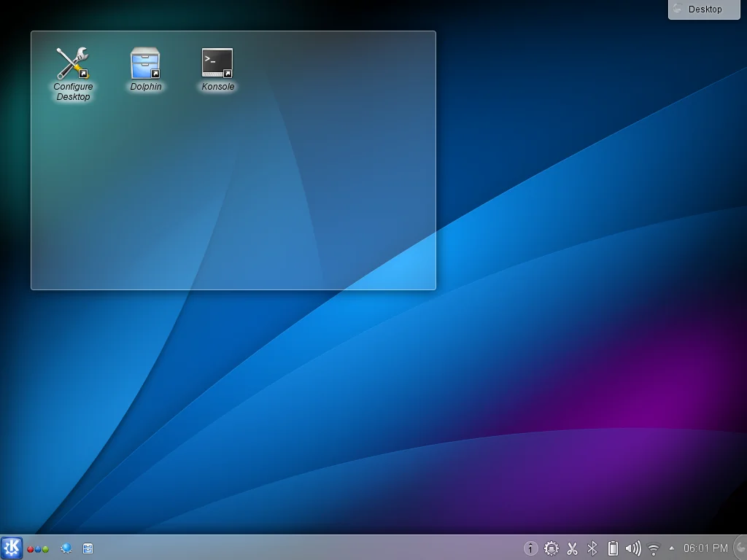Show notifications from the info tray icon

(x=531, y=548)
